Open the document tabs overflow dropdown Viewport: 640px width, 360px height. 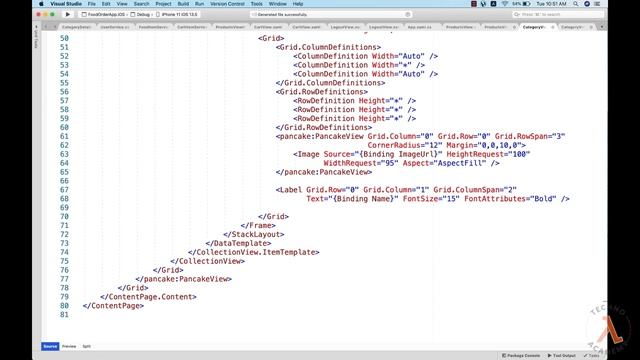click(602, 27)
